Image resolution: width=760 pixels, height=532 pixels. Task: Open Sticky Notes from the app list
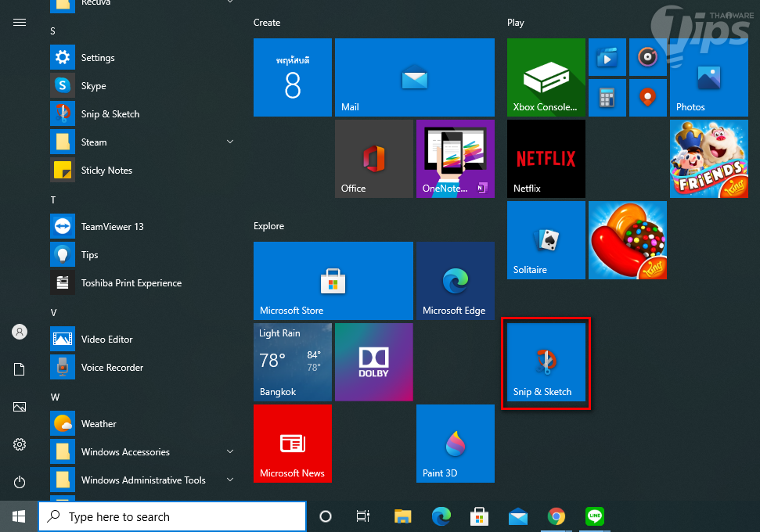click(106, 171)
